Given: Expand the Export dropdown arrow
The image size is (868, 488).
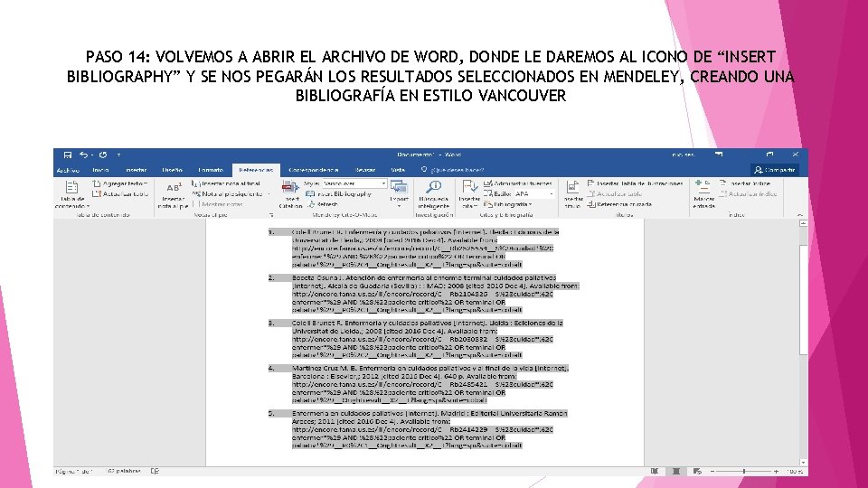Looking at the screenshot, I should 399,206.
